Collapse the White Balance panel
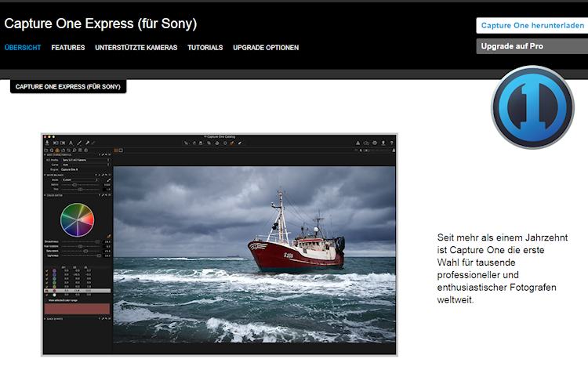588x384 pixels. click(x=45, y=175)
